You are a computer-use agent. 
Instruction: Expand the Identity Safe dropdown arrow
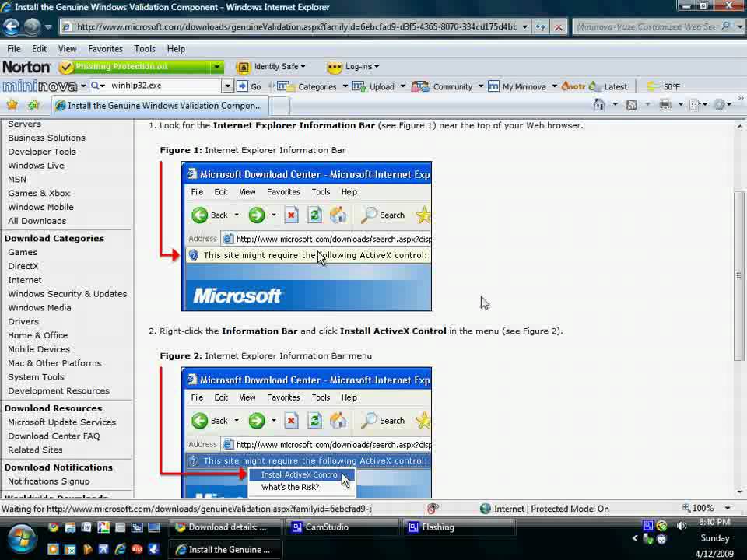[x=303, y=67]
